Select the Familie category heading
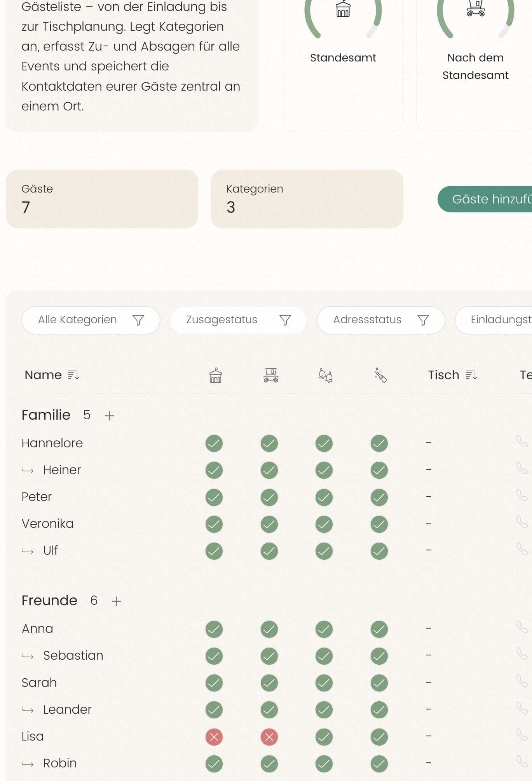Image resolution: width=532 pixels, height=781 pixels. tap(46, 415)
